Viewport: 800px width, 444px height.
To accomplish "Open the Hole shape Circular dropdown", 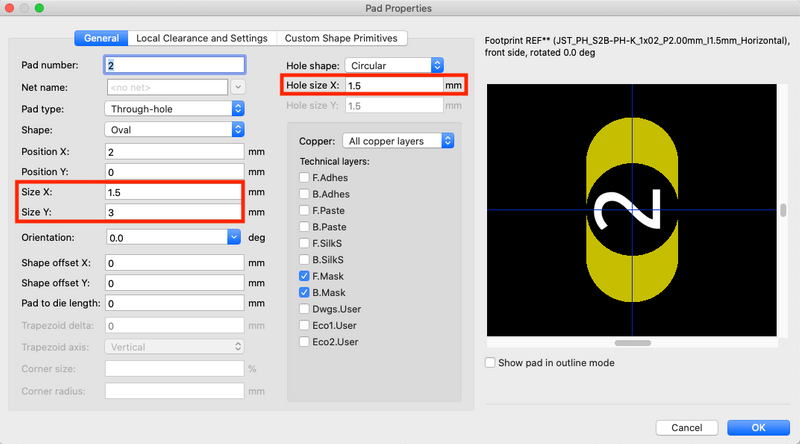I will pos(394,65).
